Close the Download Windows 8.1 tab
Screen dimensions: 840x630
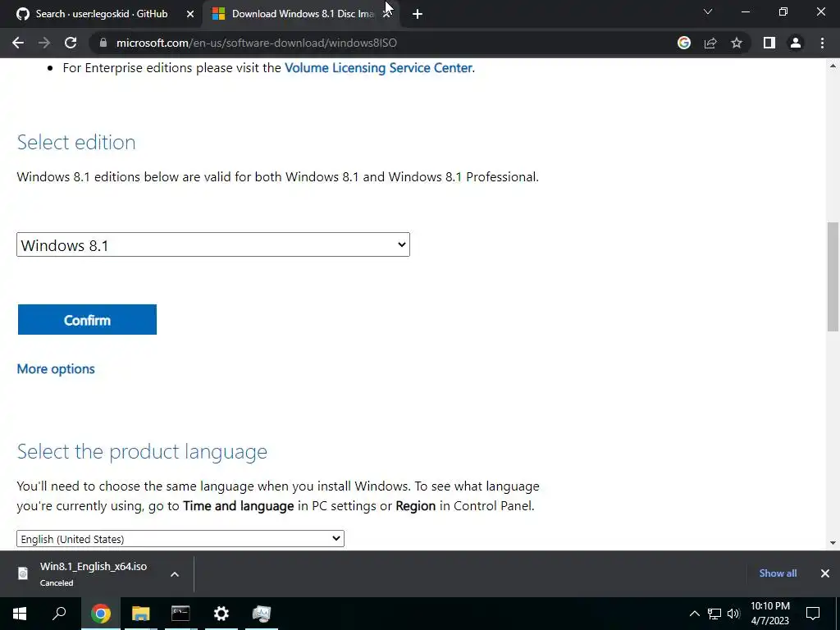click(x=386, y=14)
